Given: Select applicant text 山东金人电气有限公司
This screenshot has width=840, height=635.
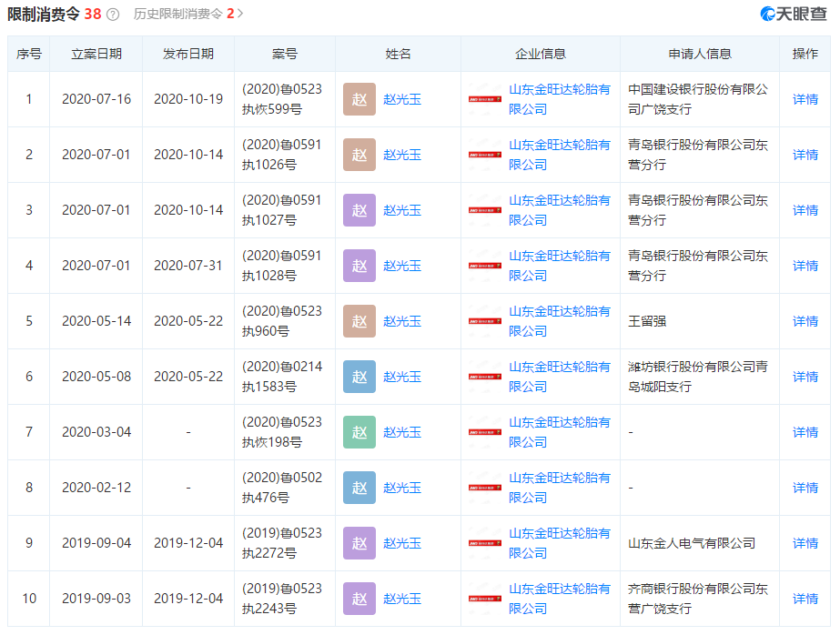Looking at the screenshot, I should (x=692, y=543).
